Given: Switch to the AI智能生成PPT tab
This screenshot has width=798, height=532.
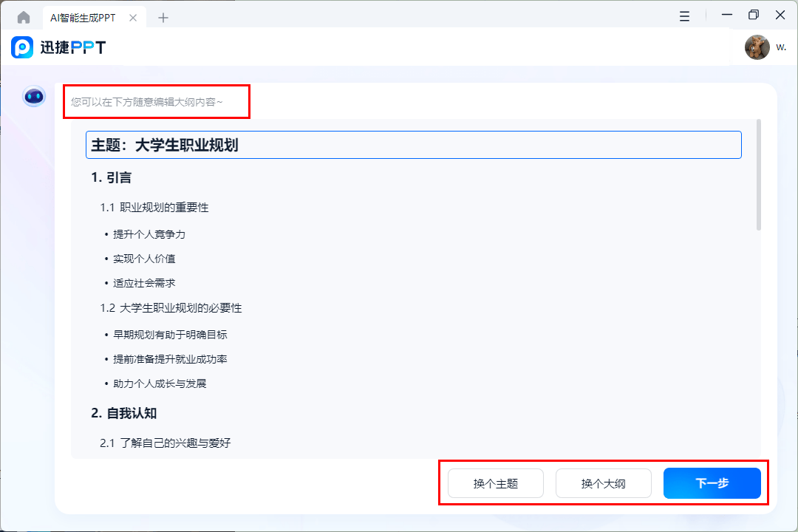Looking at the screenshot, I should point(83,18).
